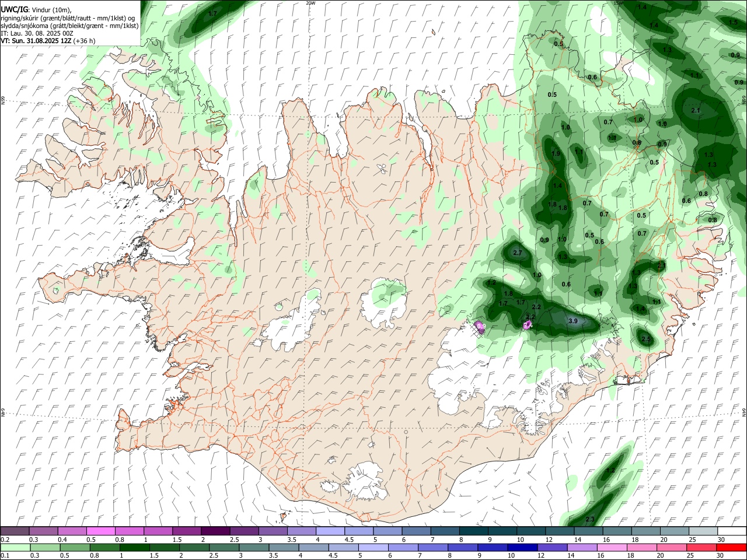Select the 1.9 rainfall value in northeast Iceland

tap(556, 153)
